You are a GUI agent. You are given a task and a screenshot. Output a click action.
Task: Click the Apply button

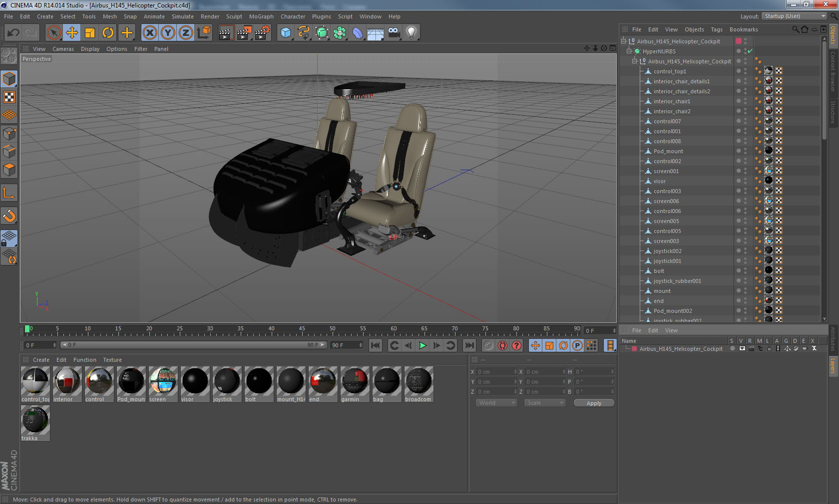594,403
